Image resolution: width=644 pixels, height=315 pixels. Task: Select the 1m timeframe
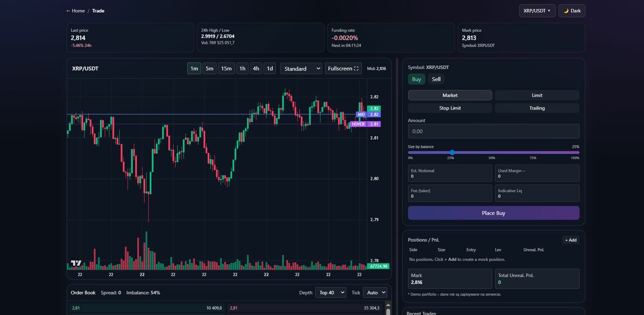click(194, 68)
